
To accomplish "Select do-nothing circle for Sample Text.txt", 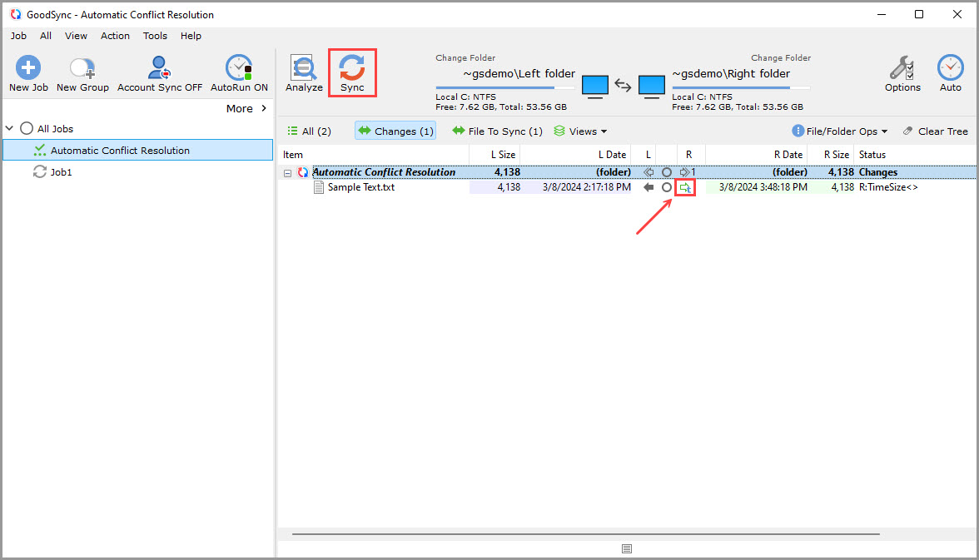I will (667, 187).
